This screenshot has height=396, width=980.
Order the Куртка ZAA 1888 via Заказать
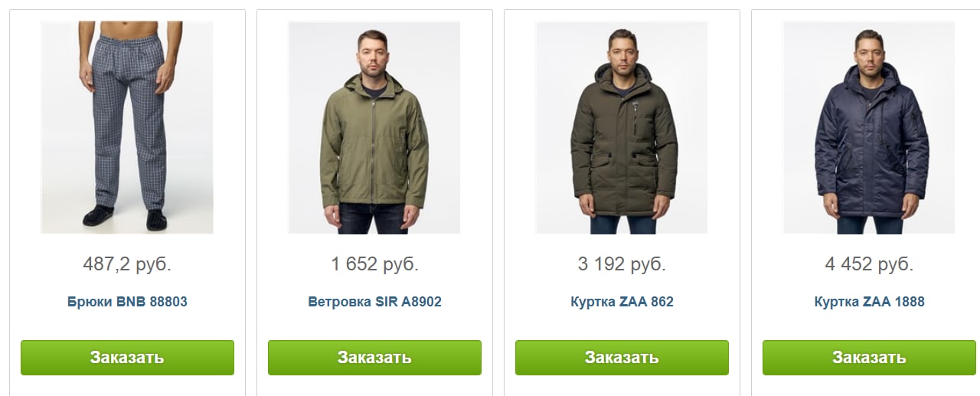[x=869, y=358]
